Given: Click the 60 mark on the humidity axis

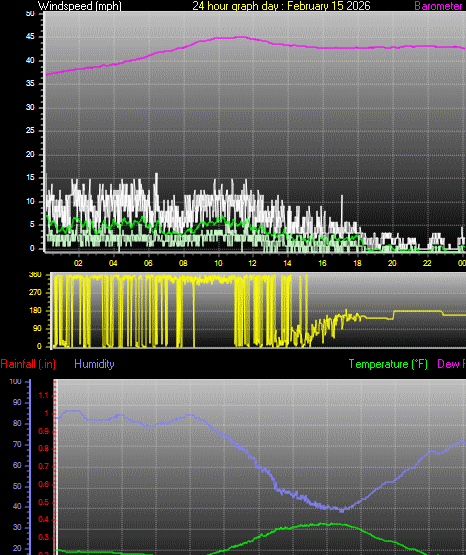Looking at the screenshot, I should [17, 465].
